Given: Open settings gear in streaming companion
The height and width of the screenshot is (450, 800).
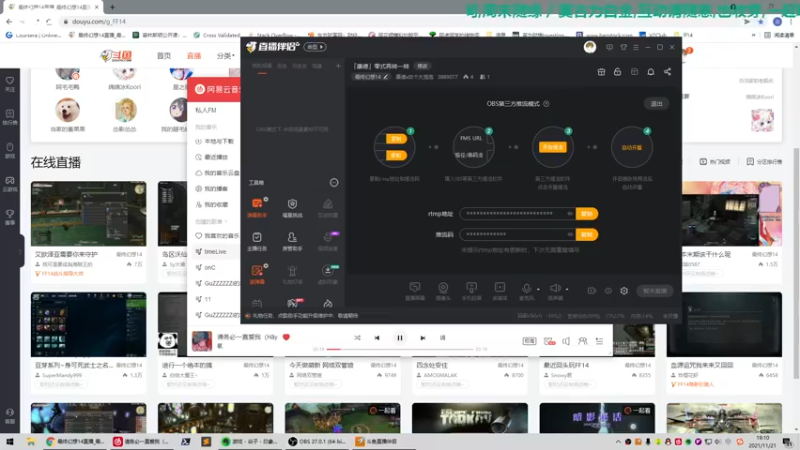Looking at the screenshot, I should (x=624, y=291).
